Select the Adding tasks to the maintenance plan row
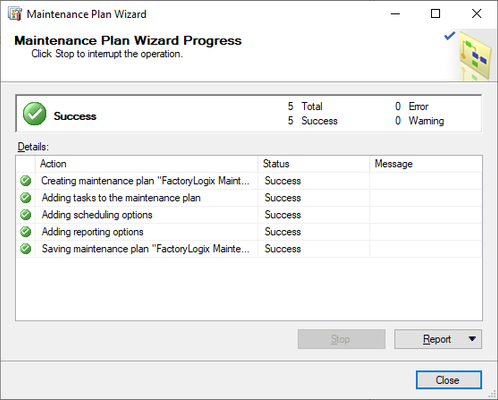The height and width of the screenshot is (400, 498). click(x=249, y=198)
